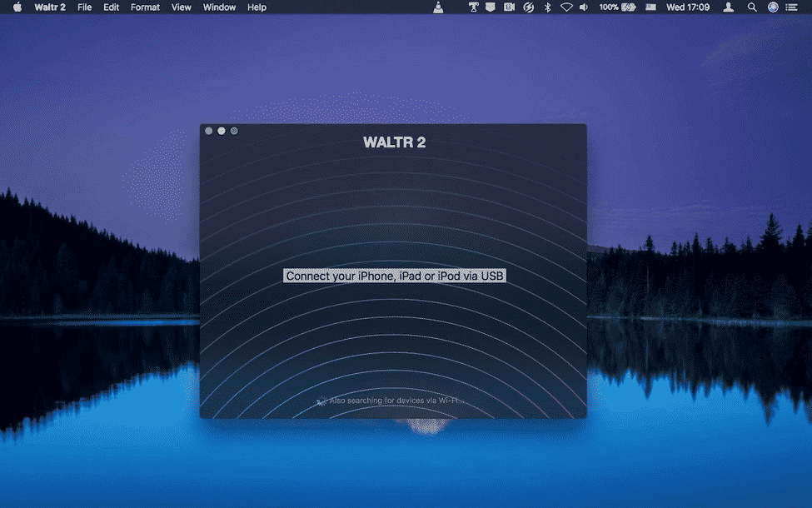This screenshot has width=812, height=508.
Task: Open the Notification Center list icon
Action: (x=791, y=7)
